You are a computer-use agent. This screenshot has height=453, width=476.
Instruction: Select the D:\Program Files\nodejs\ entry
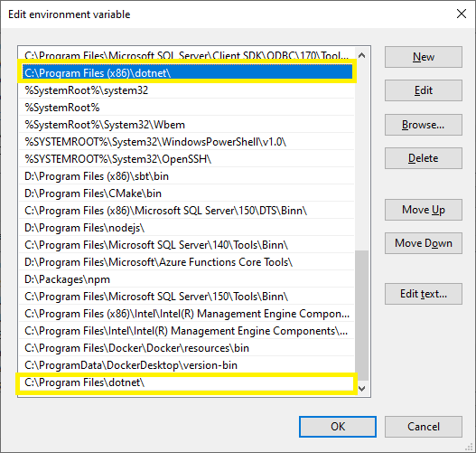click(x=187, y=228)
